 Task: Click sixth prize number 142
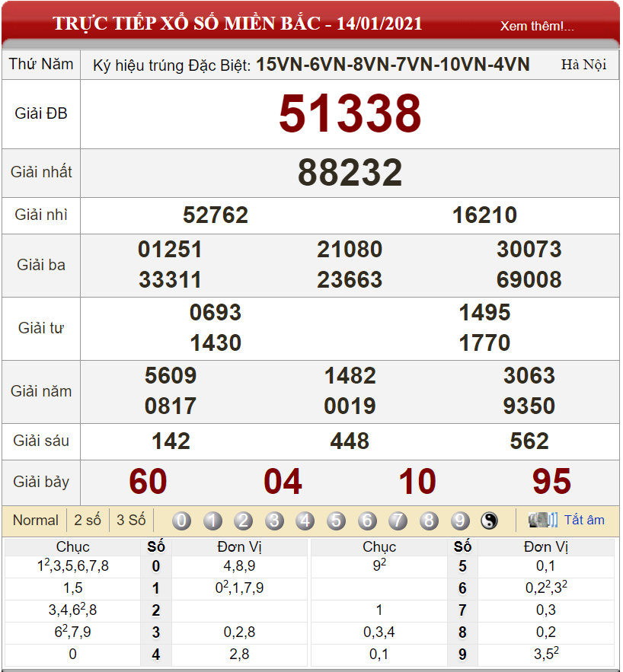171,441
